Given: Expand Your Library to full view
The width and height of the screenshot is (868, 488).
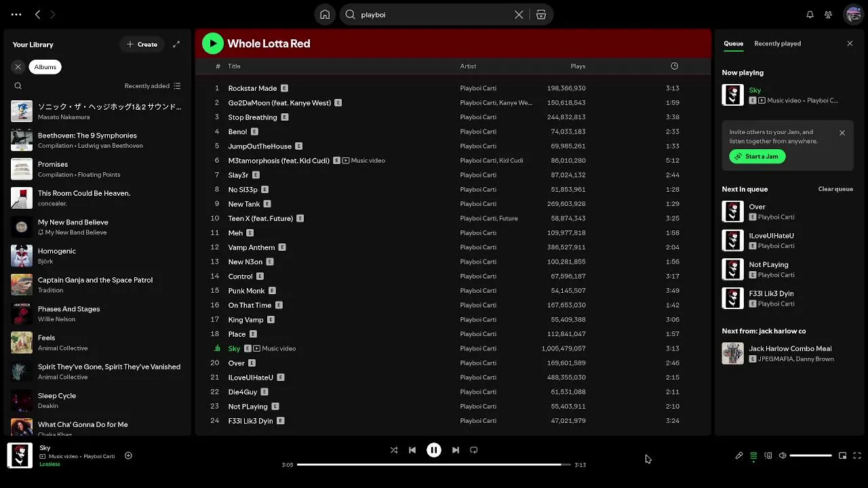Looking at the screenshot, I should pos(176,44).
